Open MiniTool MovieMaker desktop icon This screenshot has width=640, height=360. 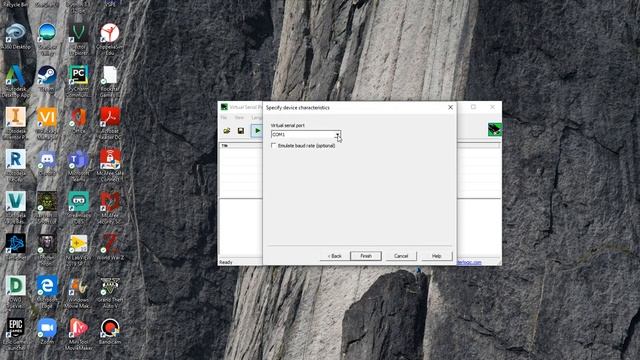coord(78,334)
